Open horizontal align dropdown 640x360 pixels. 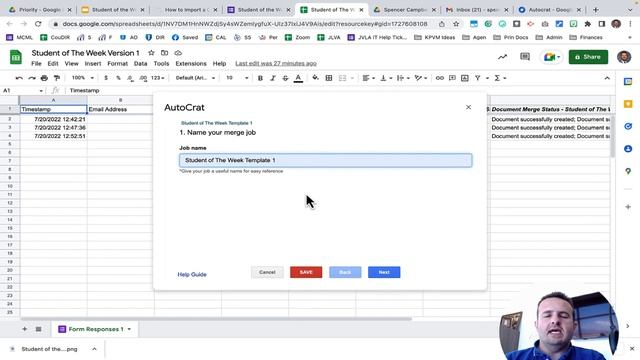[369, 78]
